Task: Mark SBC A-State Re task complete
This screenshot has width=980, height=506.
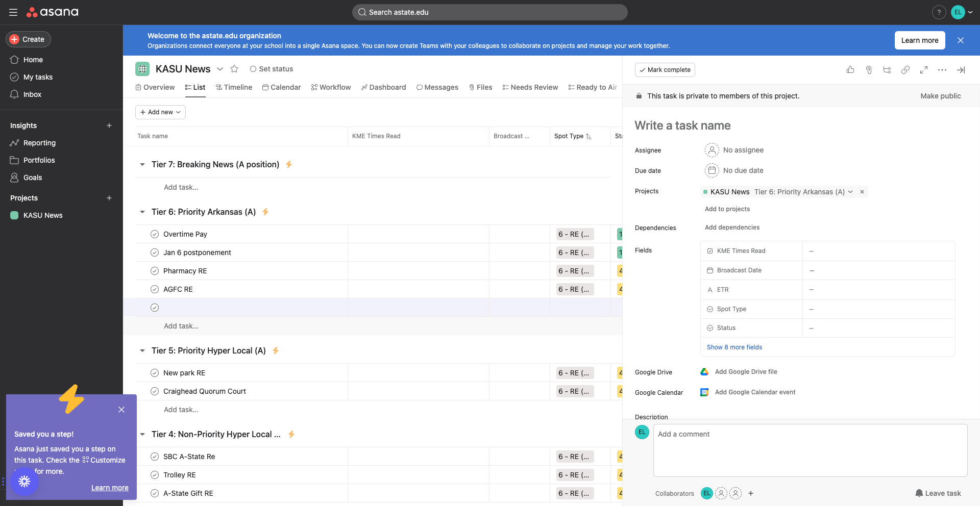Action: point(155,457)
